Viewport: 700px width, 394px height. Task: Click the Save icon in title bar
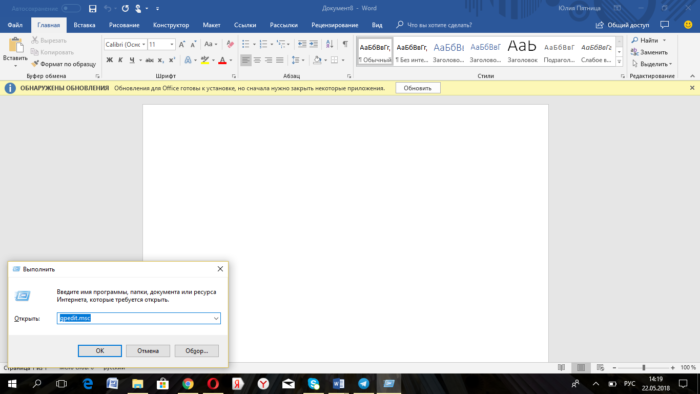pos(92,8)
